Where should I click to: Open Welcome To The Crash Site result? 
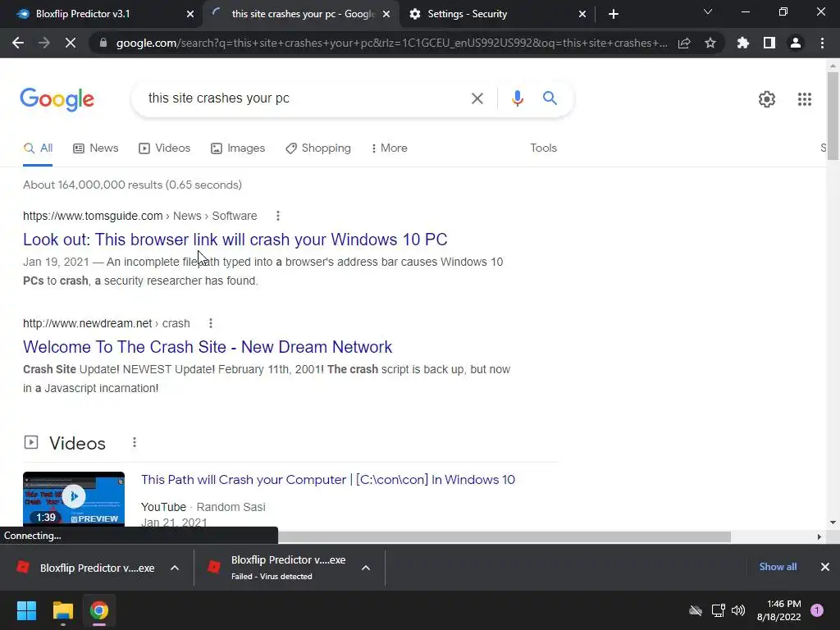coord(208,347)
